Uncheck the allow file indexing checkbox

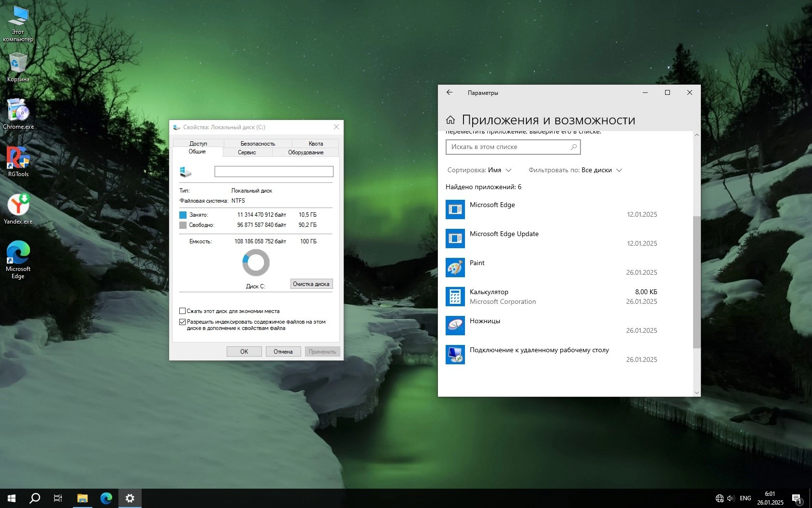click(x=183, y=322)
